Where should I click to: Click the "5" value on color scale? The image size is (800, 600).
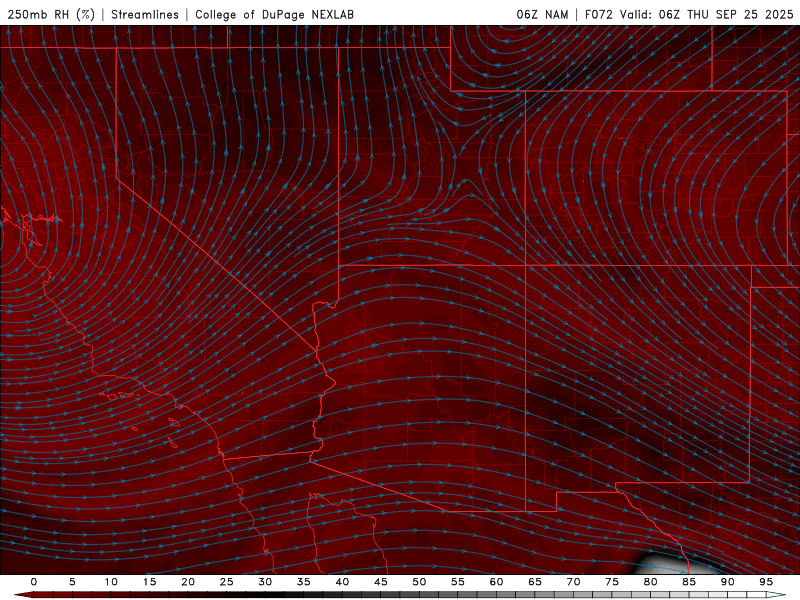(72, 582)
